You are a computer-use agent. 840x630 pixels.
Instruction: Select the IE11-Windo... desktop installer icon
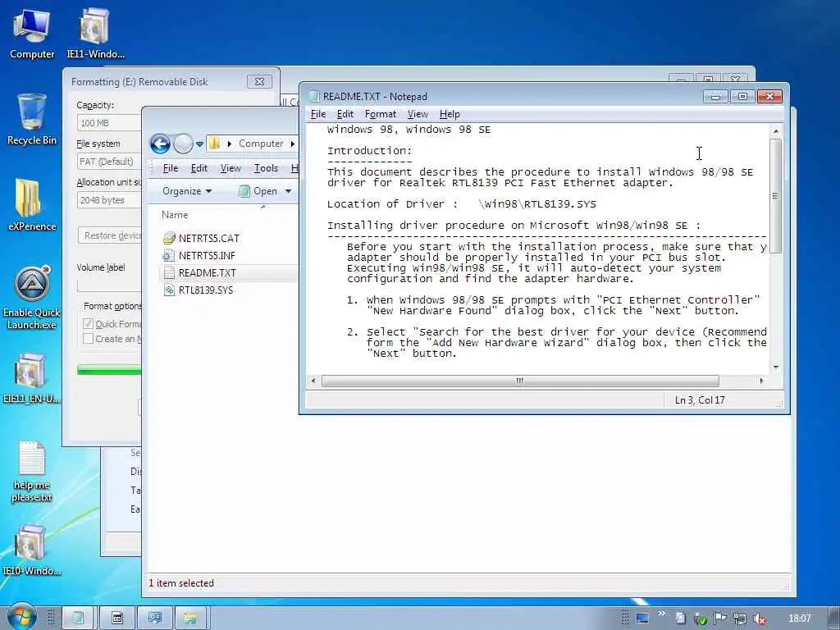point(95,33)
